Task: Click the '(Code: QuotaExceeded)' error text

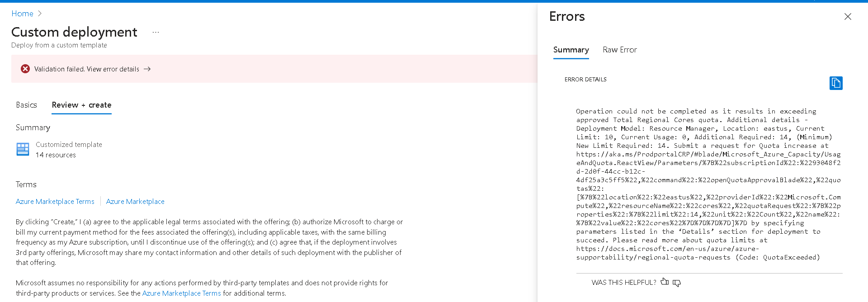Action: click(778, 257)
